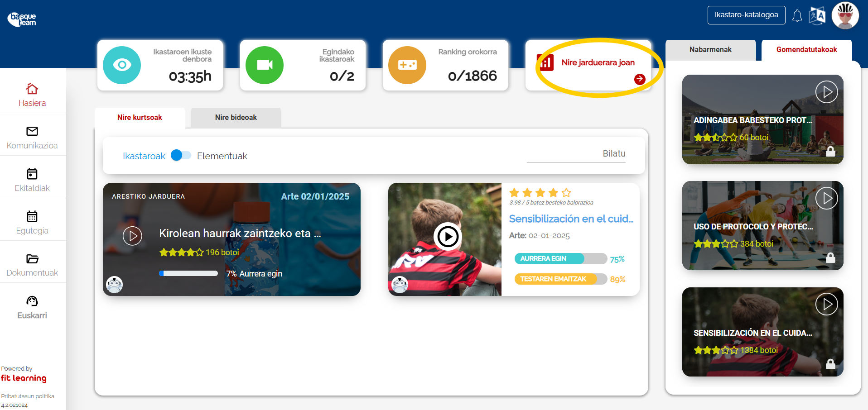Click the Bilatu search field
This screenshot has height=410, width=868.
tap(576, 154)
